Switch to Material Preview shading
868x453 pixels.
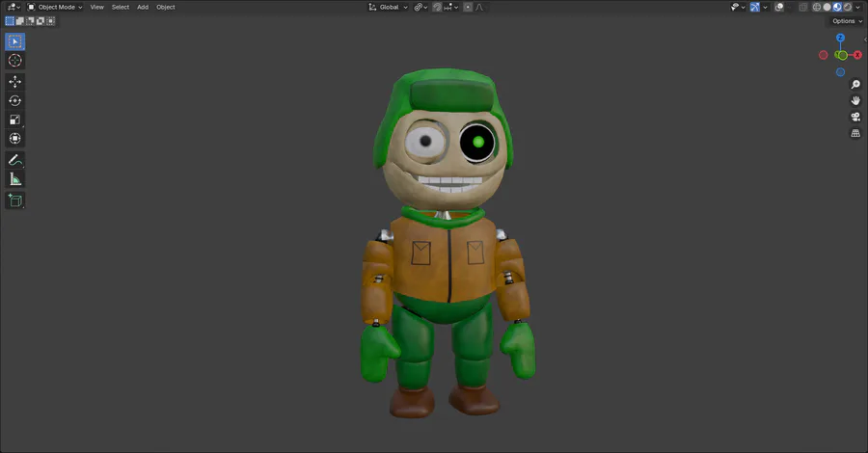[x=837, y=7]
